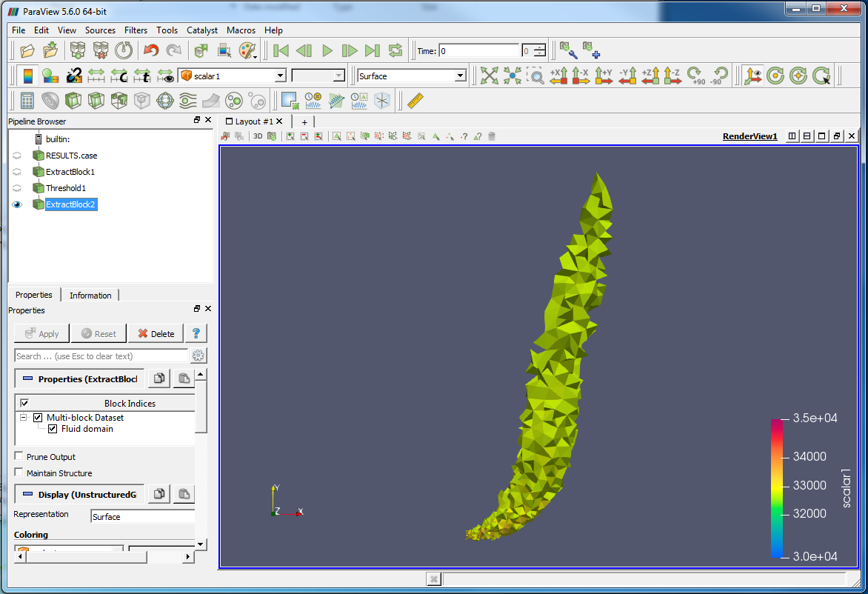
Task: Click the Undo arrow in the toolbar
Action: [151, 50]
